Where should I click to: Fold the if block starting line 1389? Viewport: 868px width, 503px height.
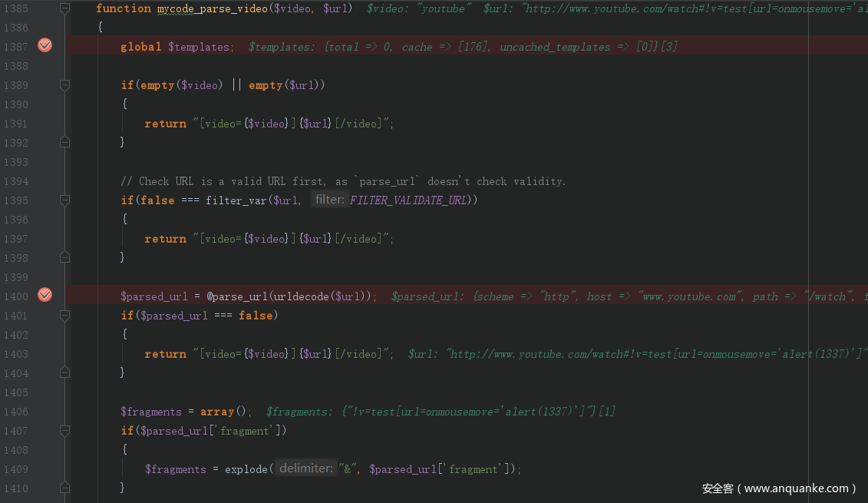pos(64,84)
